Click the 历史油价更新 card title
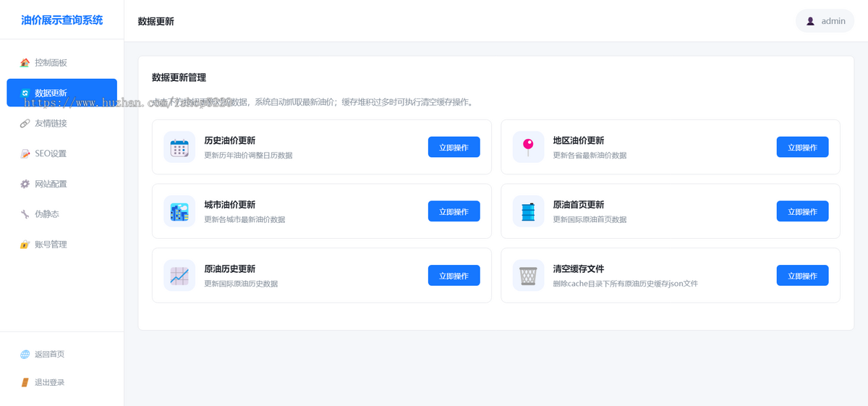868x406 pixels. (229, 140)
